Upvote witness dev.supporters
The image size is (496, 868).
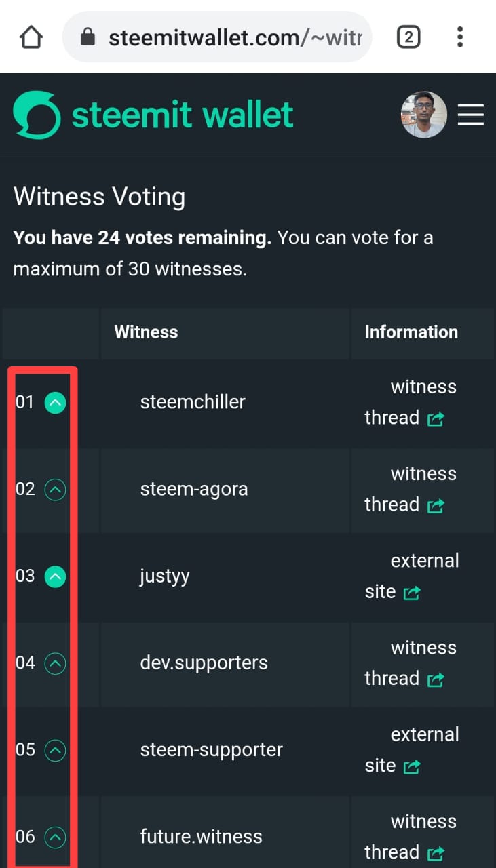pos(55,663)
